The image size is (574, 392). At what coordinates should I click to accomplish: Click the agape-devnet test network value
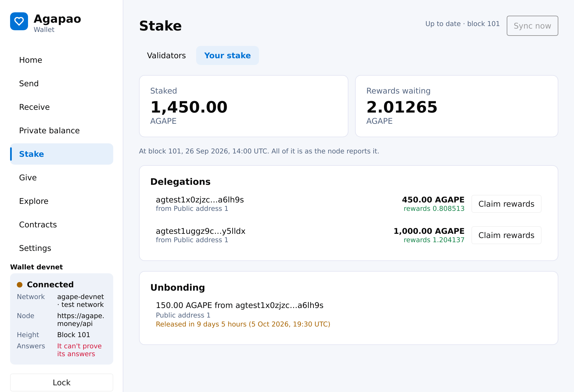(x=80, y=301)
